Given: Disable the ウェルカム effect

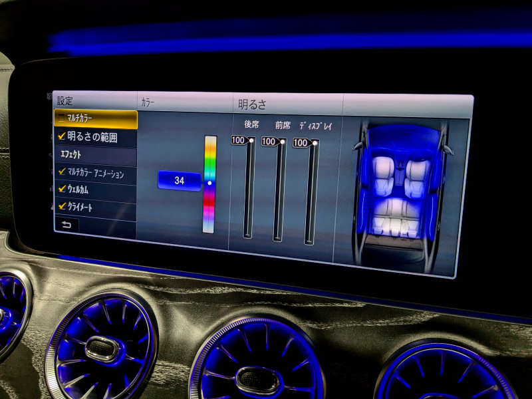Looking at the screenshot, I should point(62,190).
